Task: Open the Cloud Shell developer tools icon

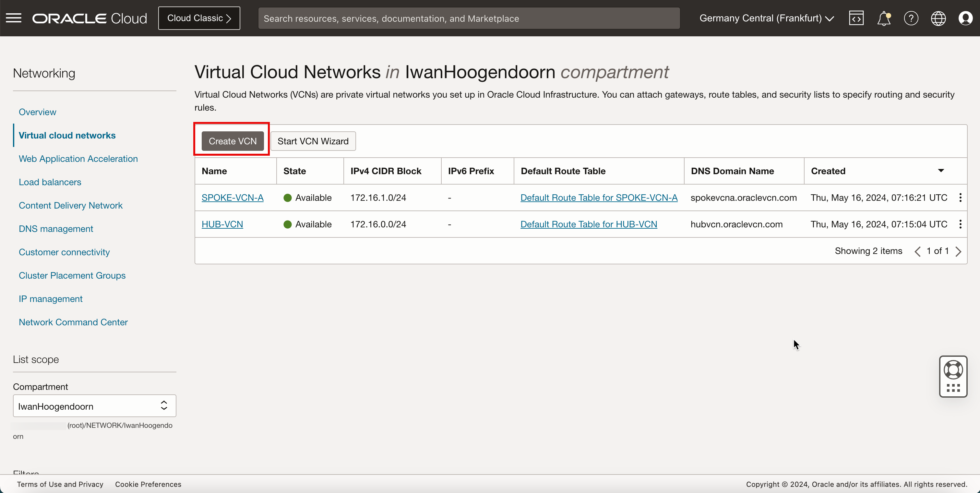Action: (x=856, y=18)
